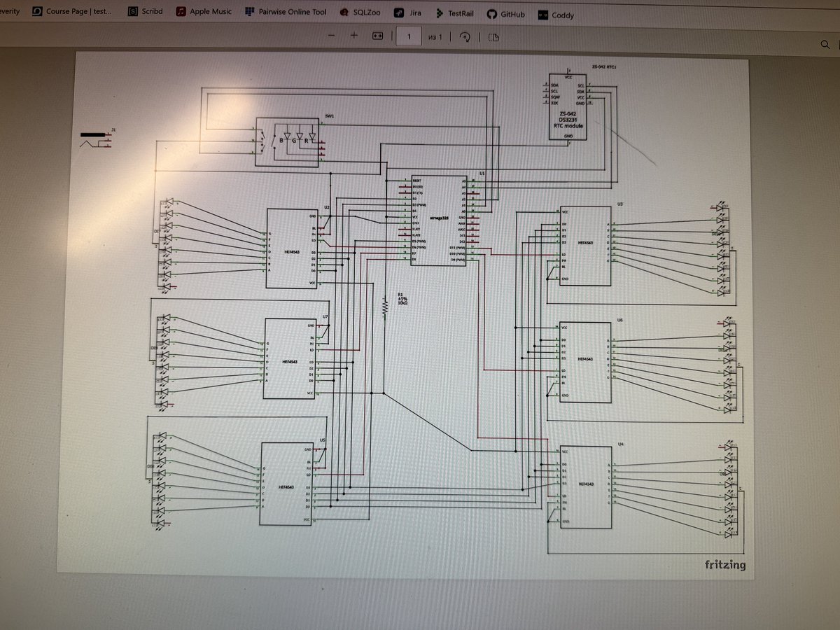Open the Scribd bookmark

pyautogui.click(x=146, y=12)
